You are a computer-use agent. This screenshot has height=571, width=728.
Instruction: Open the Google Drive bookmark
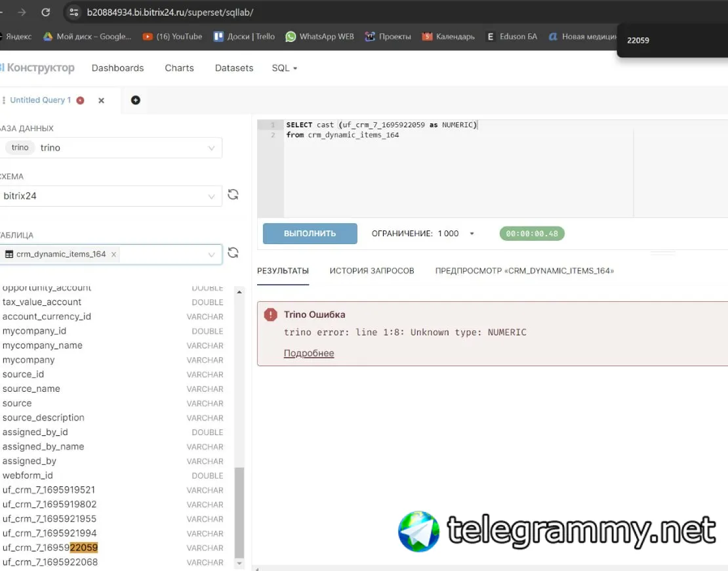(x=87, y=36)
